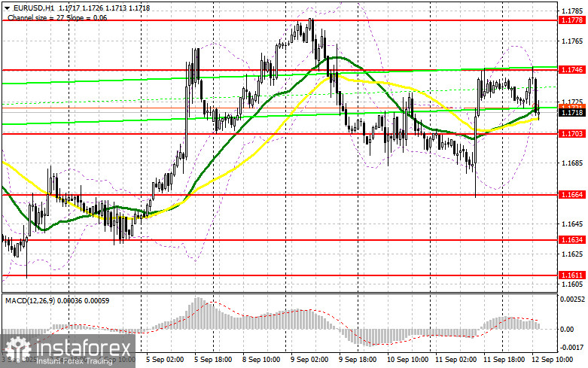588x368 pixels.
Task: Select the red 1.1664 support level label
Action: tap(572, 194)
